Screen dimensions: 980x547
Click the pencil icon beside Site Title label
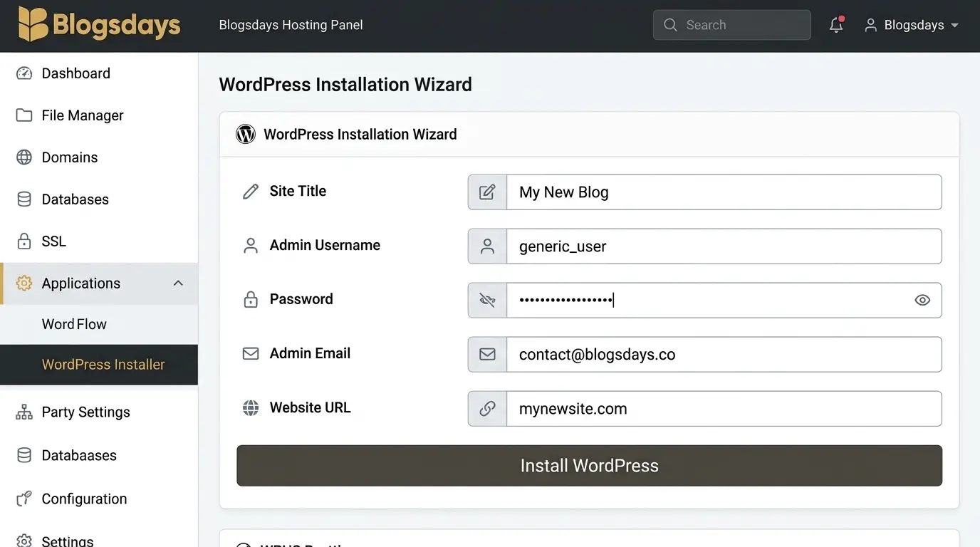pyautogui.click(x=251, y=191)
